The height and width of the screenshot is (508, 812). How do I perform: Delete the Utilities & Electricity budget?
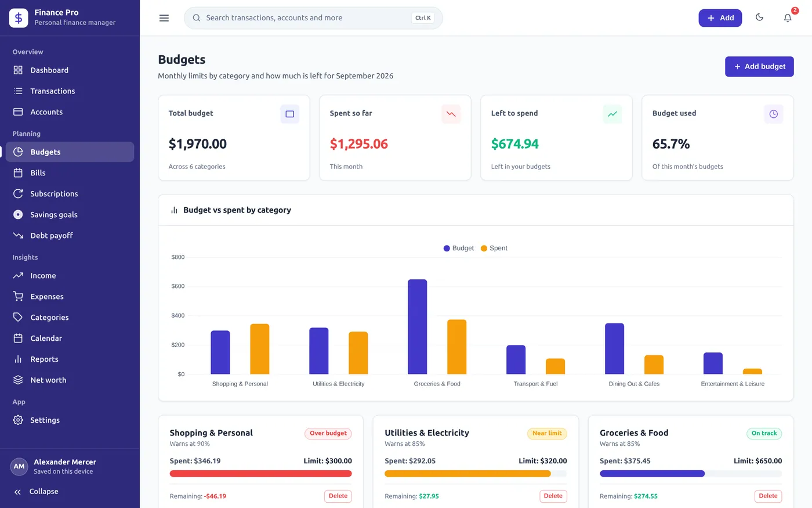(553, 496)
